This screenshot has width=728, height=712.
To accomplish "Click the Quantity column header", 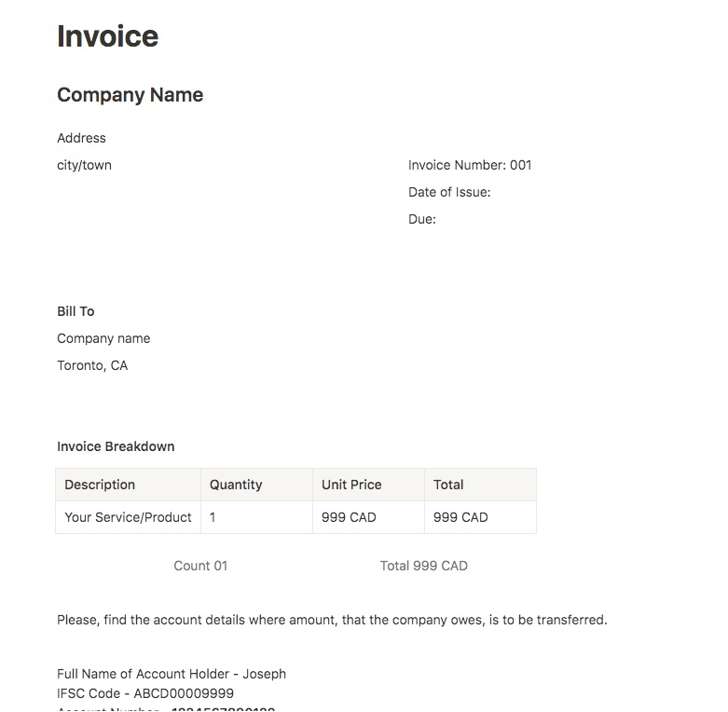I will [256, 485].
